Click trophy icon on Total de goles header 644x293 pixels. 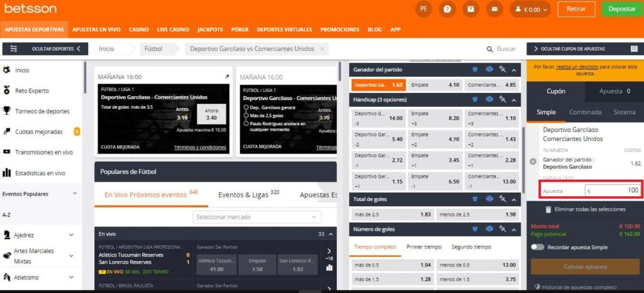click(x=475, y=199)
